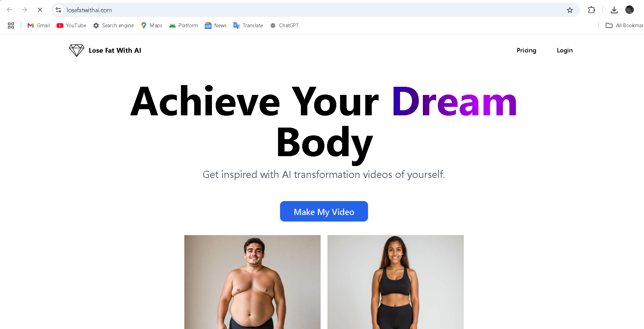
Task: Open the profile avatar icon
Action: (629, 10)
